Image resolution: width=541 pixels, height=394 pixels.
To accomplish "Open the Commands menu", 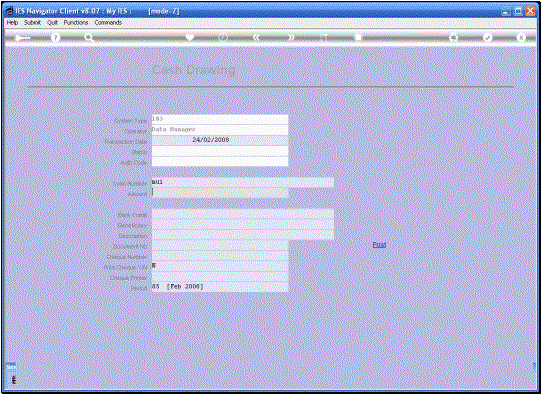I will pyautogui.click(x=108, y=22).
